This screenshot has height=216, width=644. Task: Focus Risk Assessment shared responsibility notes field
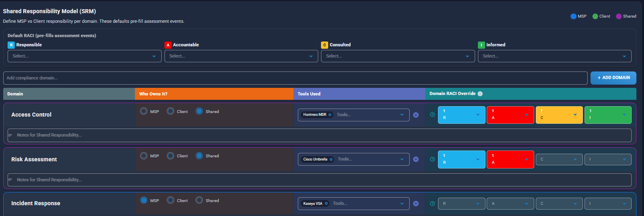pyautogui.click(x=319, y=180)
